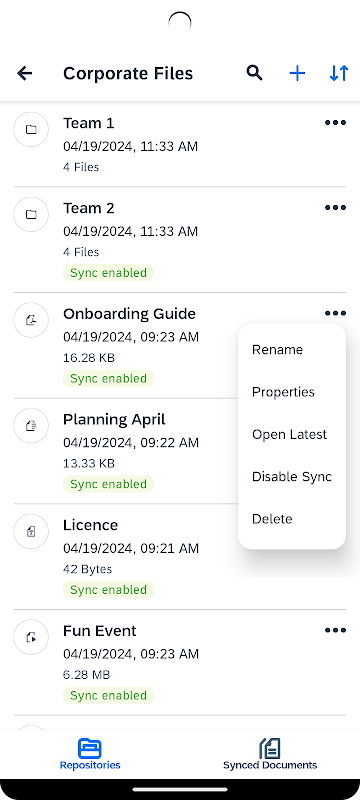Image resolution: width=360 pixels, height=800 pixels.
Task: Tap Onboarding Guide document icon
Action: pos(31,320)
